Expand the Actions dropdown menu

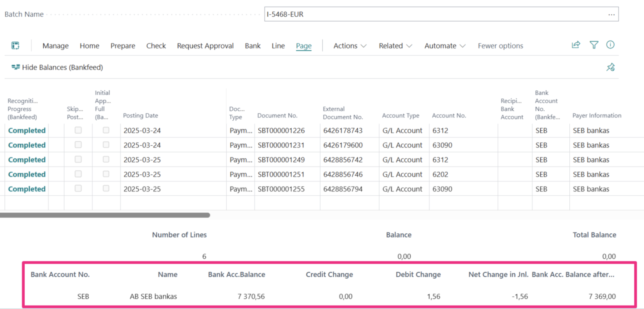(x=350, y=46)
